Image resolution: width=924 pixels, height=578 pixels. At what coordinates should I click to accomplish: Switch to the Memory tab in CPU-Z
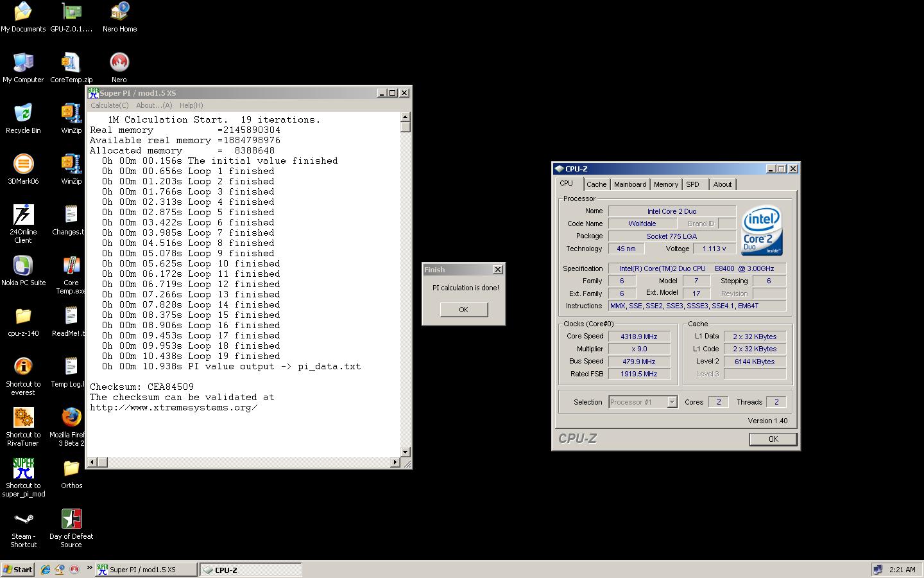pyautogui.click(x=666, y=184)
